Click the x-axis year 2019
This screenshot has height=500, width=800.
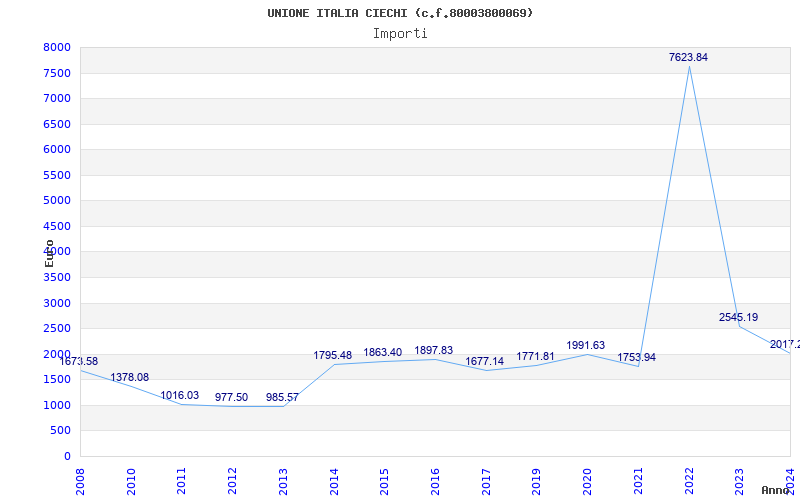tap(537, 481)
